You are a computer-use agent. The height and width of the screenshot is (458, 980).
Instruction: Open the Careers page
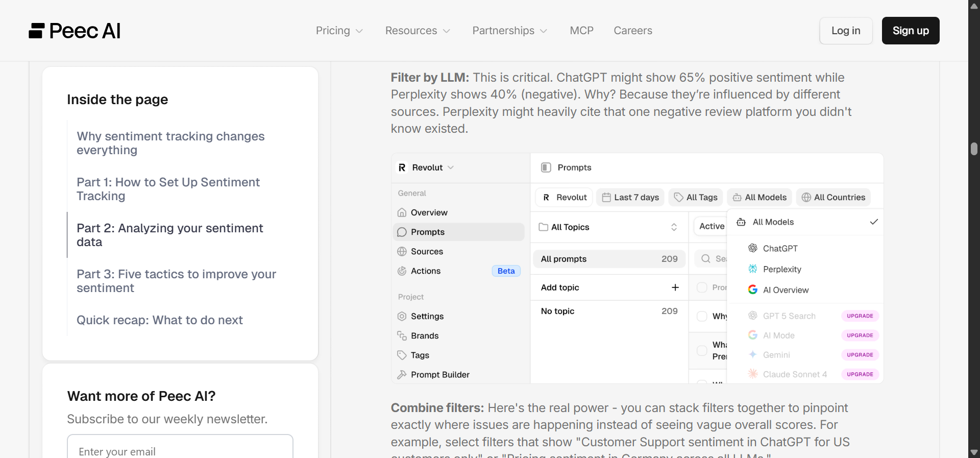point(633,31)
